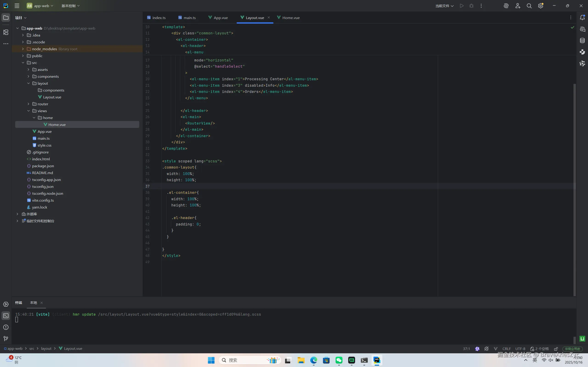Click the Search Everywhere magnifier icon
This screenshot has height=367, width=588.
coord(529,6)
